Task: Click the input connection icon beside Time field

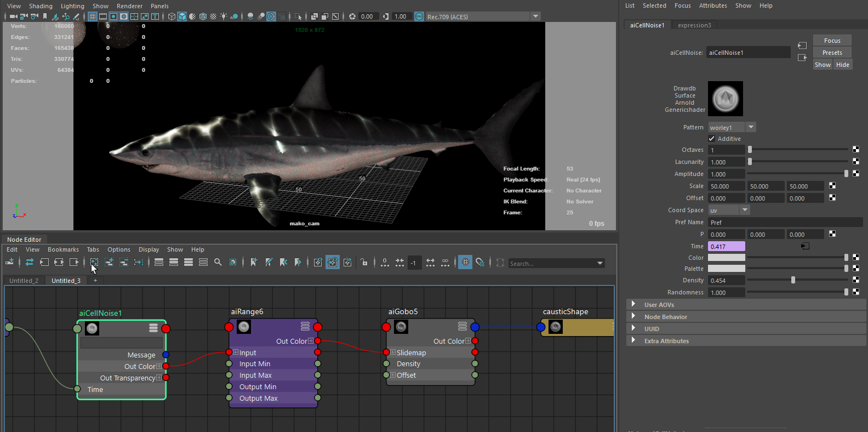Action: pos(805,246)
